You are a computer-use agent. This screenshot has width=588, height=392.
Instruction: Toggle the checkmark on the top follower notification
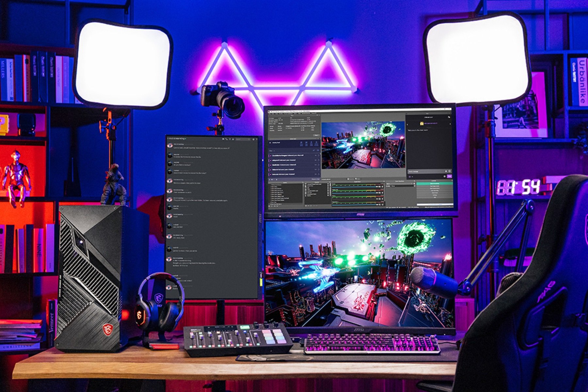coord(316,155)
